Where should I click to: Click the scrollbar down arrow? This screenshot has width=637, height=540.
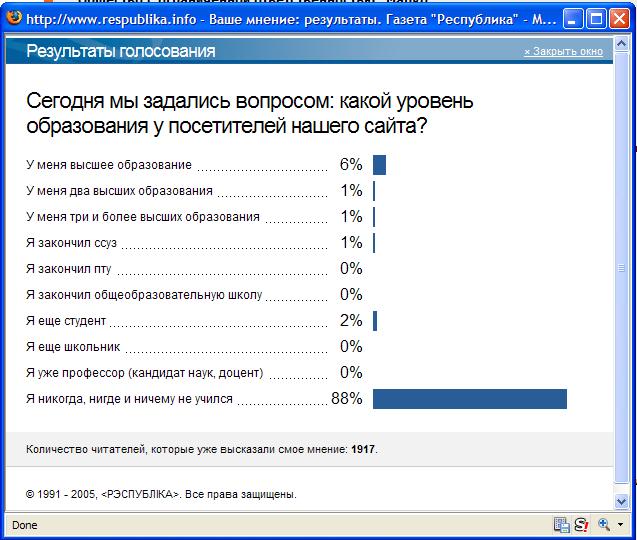point(622,500)
